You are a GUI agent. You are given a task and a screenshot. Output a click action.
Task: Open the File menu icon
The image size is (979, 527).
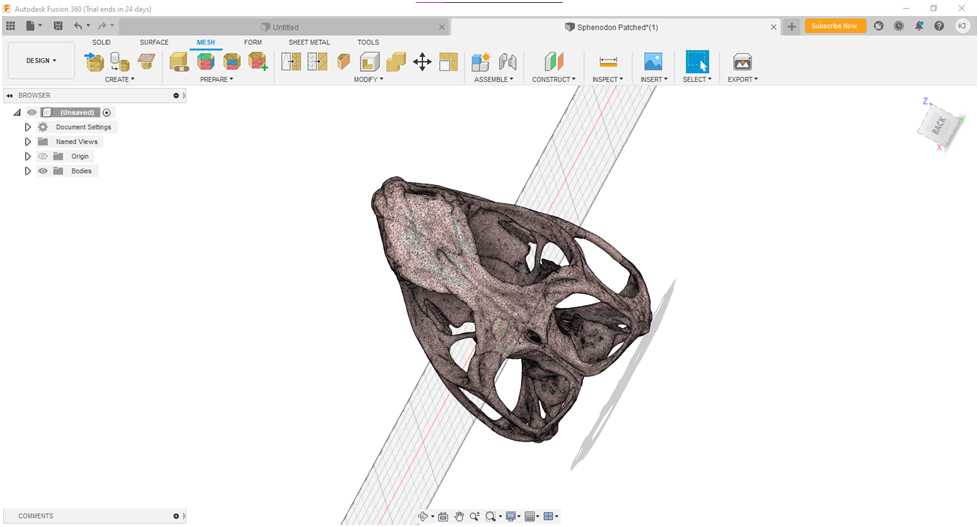pos(32,26)
